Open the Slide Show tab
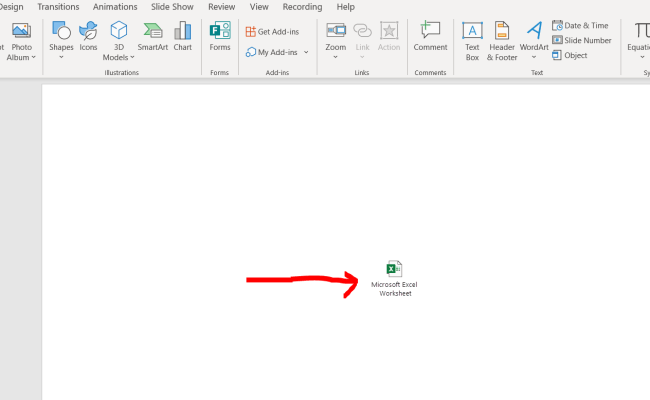Viewport: 650px width, 400px height. [x=172, y=7]
